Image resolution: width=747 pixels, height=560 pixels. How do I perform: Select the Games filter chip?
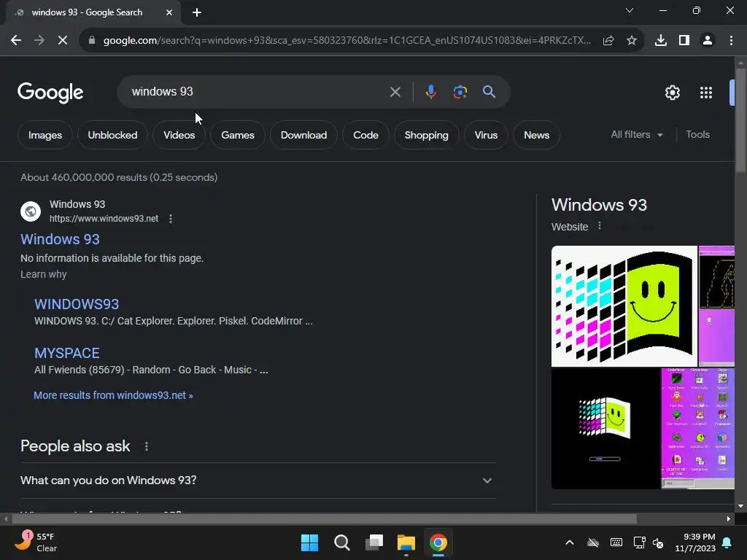click(238, 135)
